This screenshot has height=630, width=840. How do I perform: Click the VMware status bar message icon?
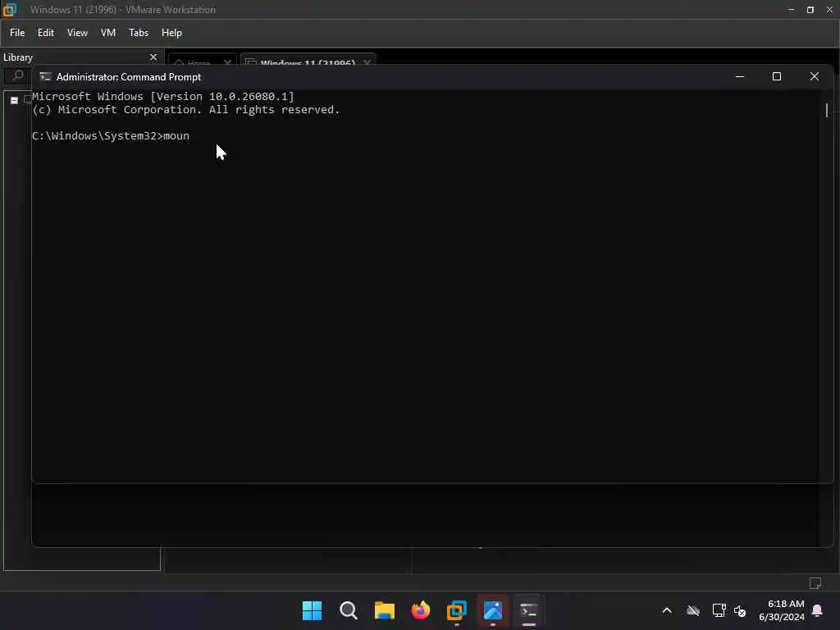pos(815,583)
